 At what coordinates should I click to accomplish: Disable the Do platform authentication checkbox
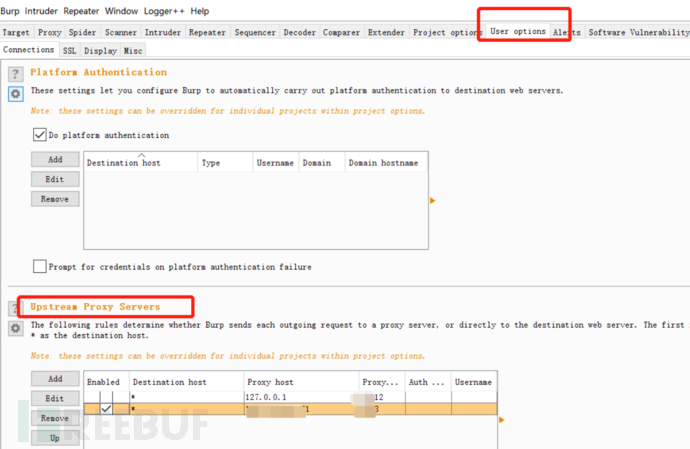(x=40, y=135)
